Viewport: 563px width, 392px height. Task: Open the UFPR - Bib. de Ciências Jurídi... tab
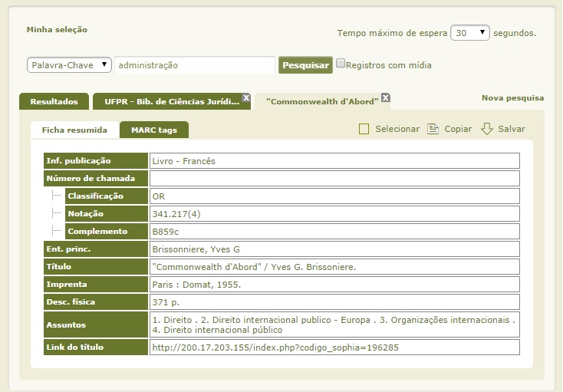(x=172, y=101)
